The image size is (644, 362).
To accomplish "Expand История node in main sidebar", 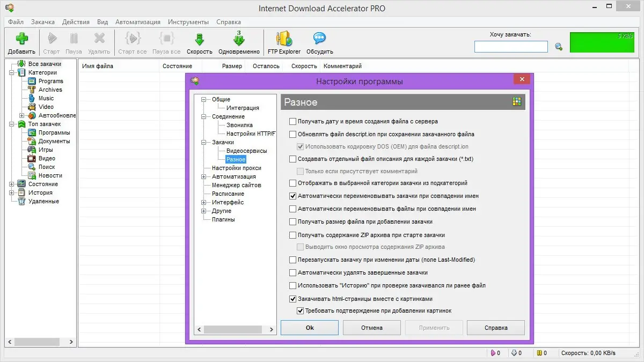I will coord(11,193).
